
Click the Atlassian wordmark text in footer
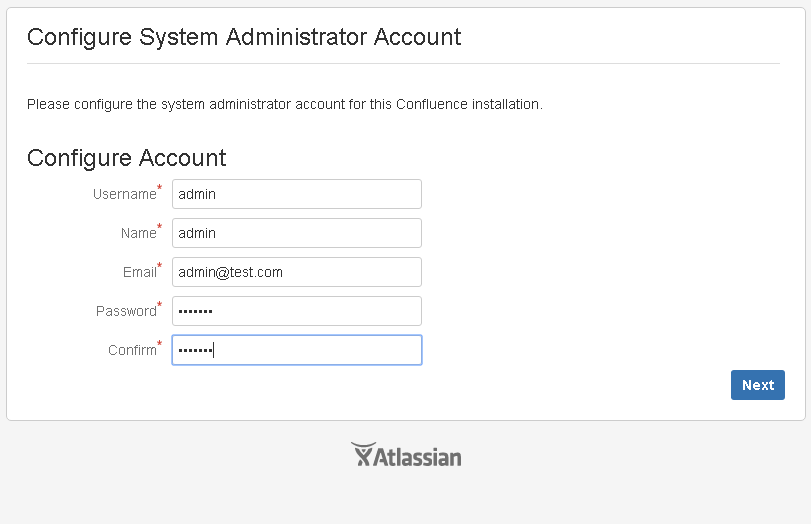tap(417, 457)
